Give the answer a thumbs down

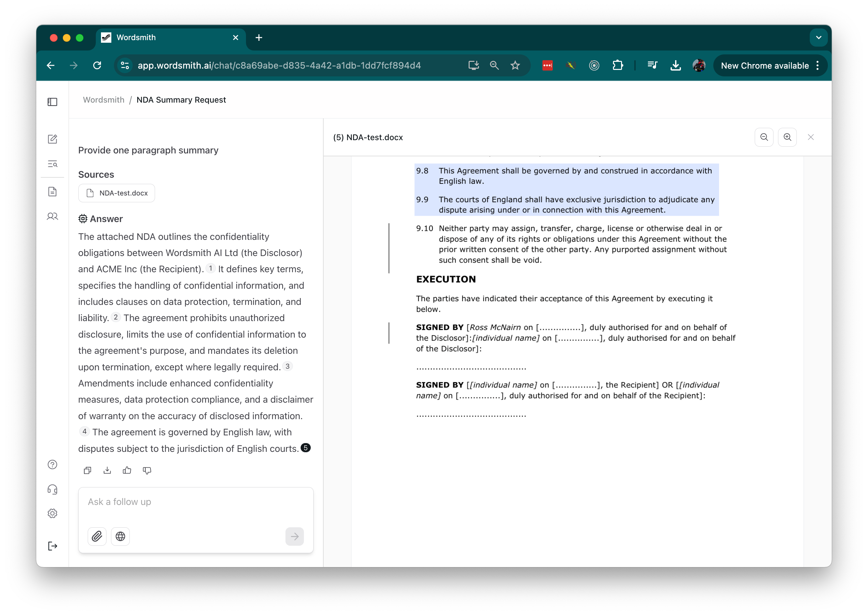(x=147, y=470)
